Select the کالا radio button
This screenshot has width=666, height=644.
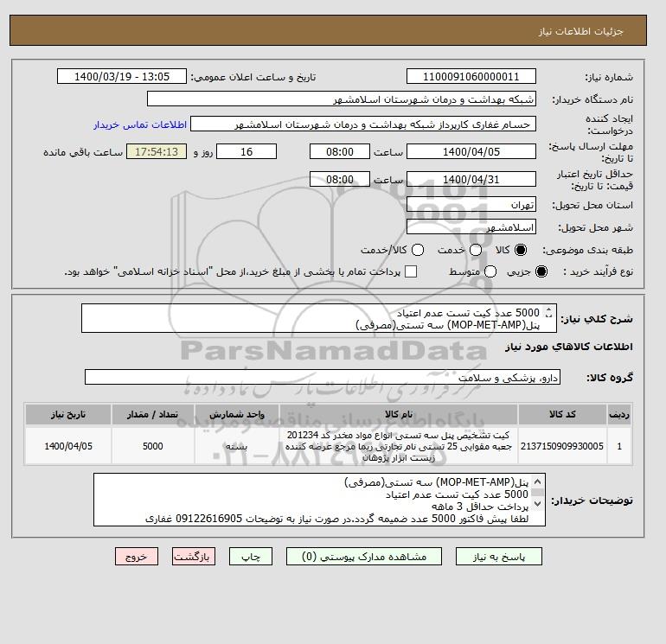tap(521, 250)
